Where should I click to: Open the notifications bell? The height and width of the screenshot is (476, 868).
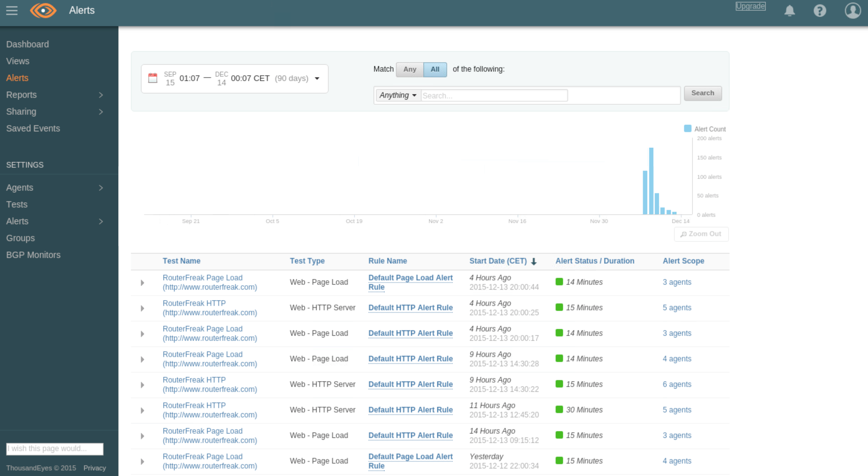[x=790, y=10]
